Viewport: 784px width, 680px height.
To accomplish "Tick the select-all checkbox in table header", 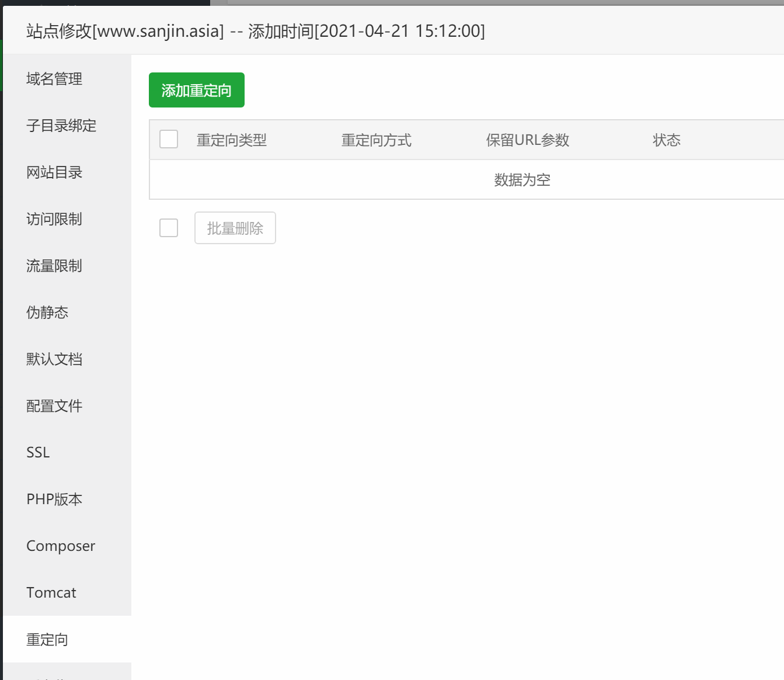I will tap(169, 139).
